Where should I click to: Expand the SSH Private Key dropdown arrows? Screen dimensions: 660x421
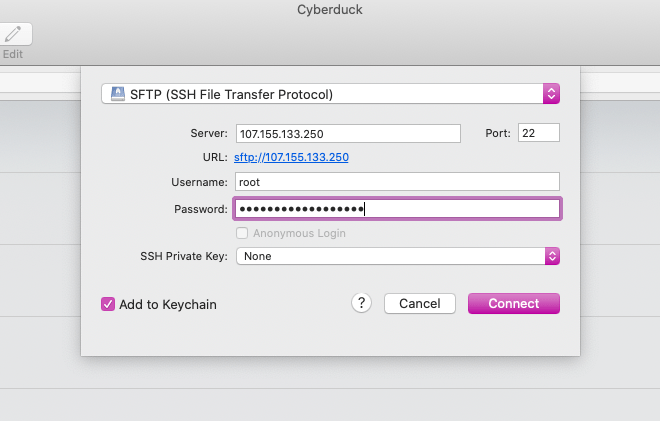pos(552,256)
